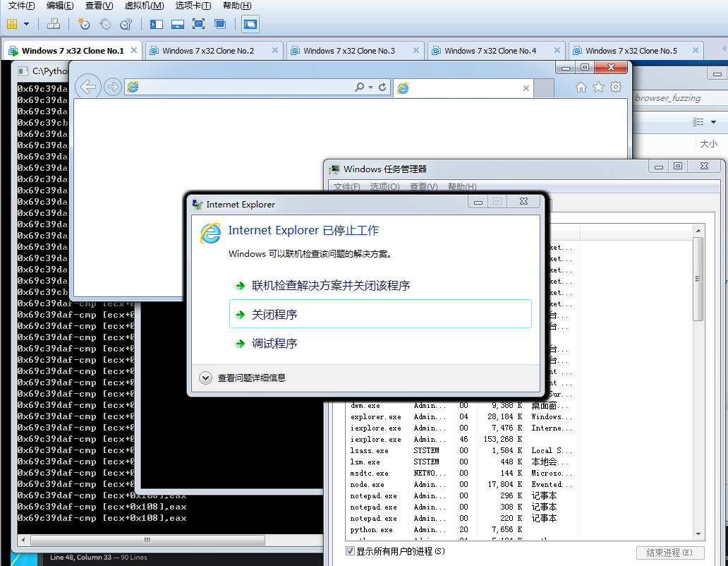The image size is (728, 566).
Task: Close the Clone No.1 VM tab
Action: point(134,50)
